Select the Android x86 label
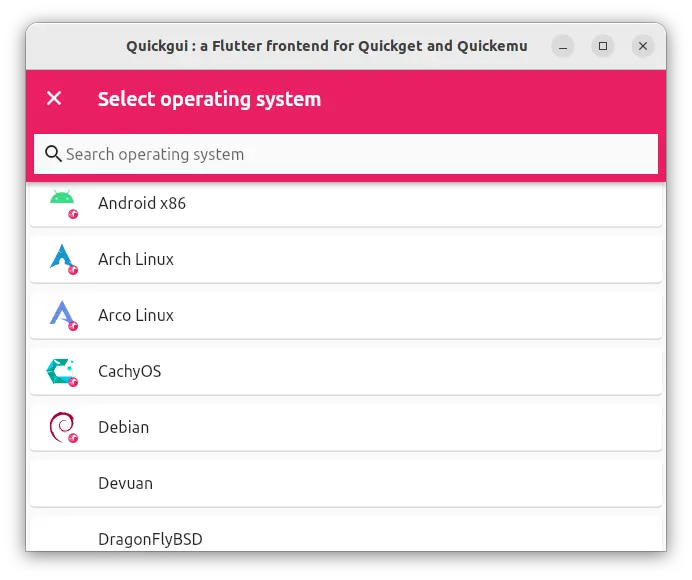 142,203
